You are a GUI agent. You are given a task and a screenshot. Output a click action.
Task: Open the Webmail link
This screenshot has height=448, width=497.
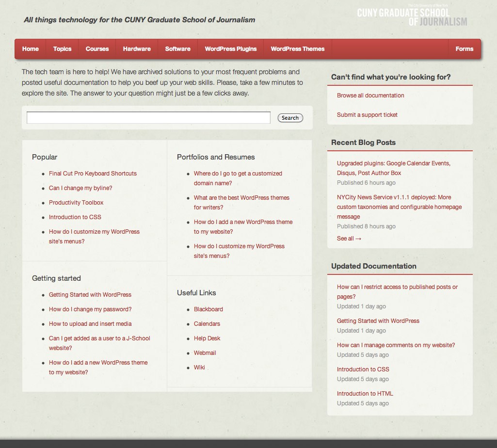pos(205,353)
